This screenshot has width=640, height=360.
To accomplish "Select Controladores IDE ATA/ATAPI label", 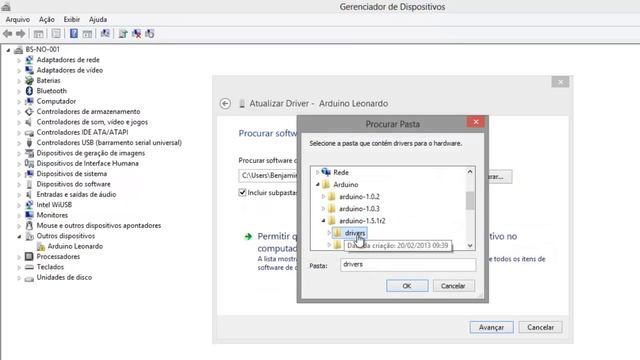I will (x=82, y=132).
